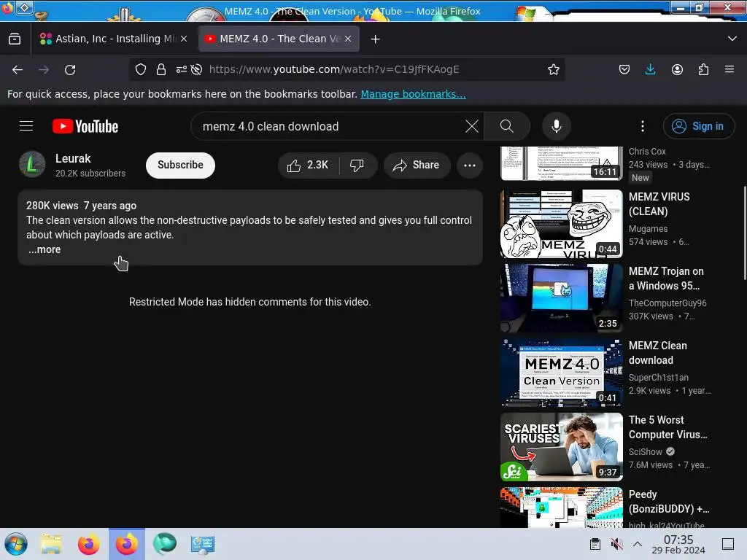Open Windows Start orb
The height and width of the screenshot is (560, 747).
point(16,544)
